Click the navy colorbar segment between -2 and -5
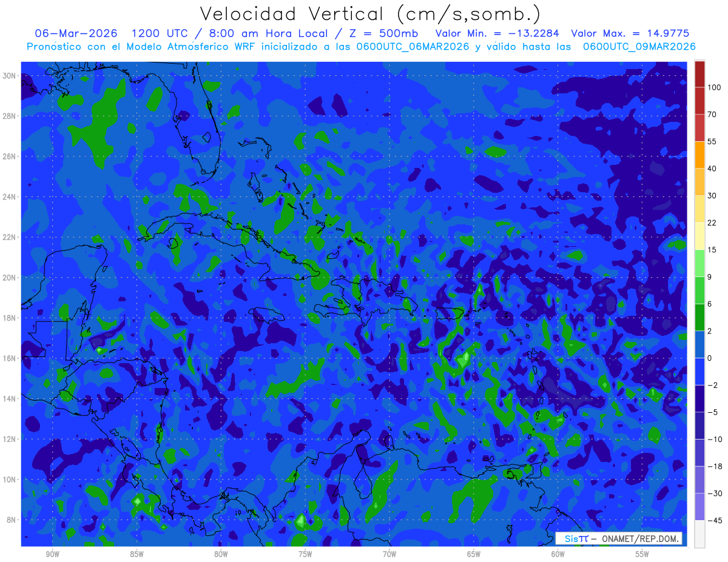 point(699,398)
